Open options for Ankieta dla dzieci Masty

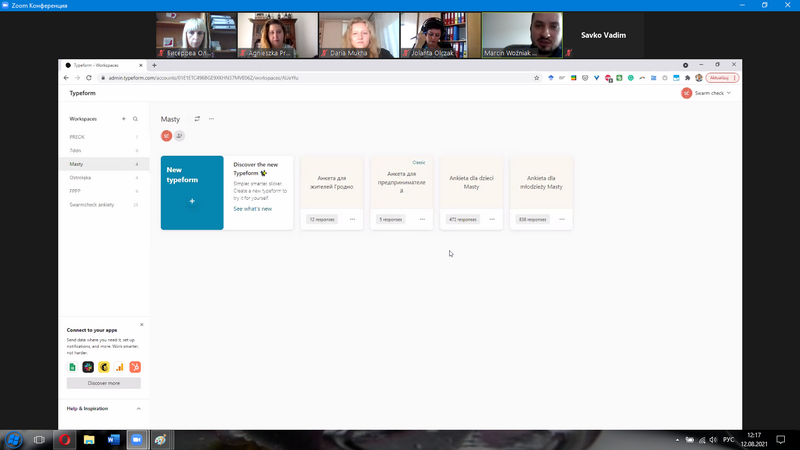[492, 219]
